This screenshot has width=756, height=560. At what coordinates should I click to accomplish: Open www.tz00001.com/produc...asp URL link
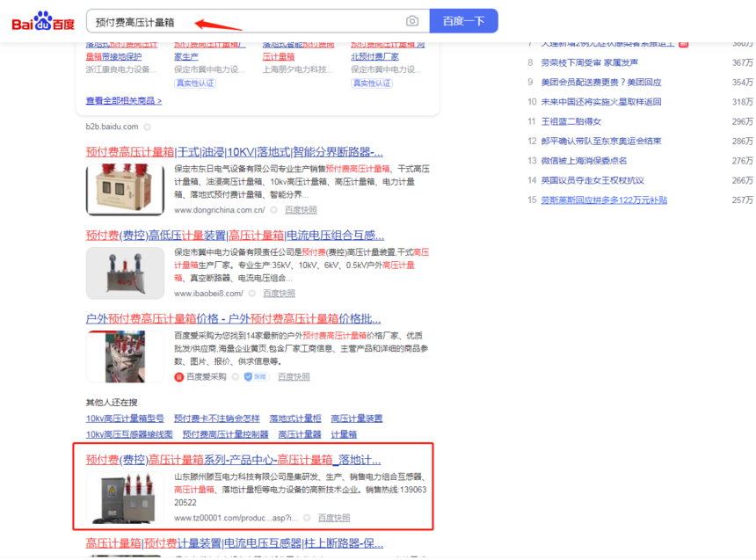click(236, 518)
